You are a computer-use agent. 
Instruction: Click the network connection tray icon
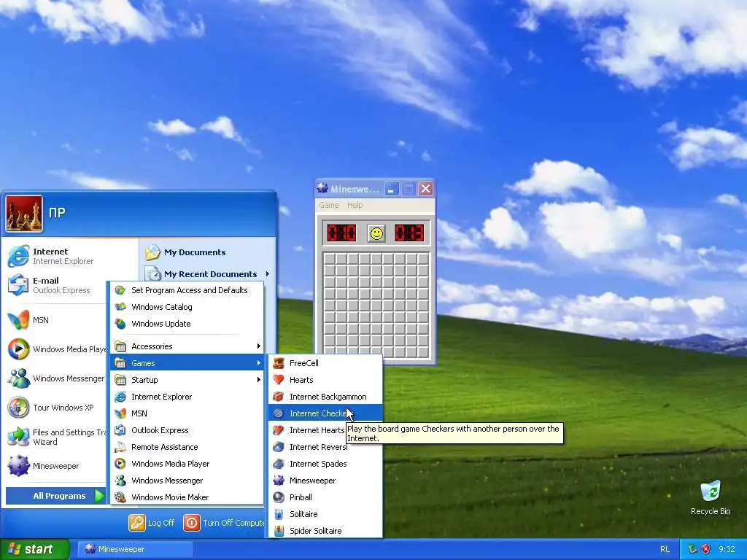(x=692, y=549)
